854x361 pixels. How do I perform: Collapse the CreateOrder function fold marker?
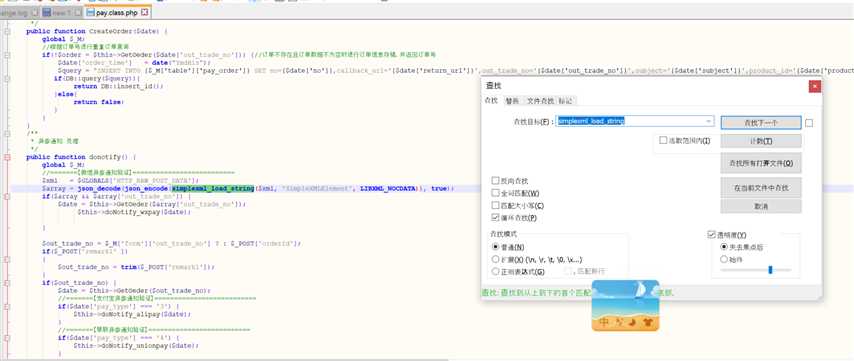(7, 32)
